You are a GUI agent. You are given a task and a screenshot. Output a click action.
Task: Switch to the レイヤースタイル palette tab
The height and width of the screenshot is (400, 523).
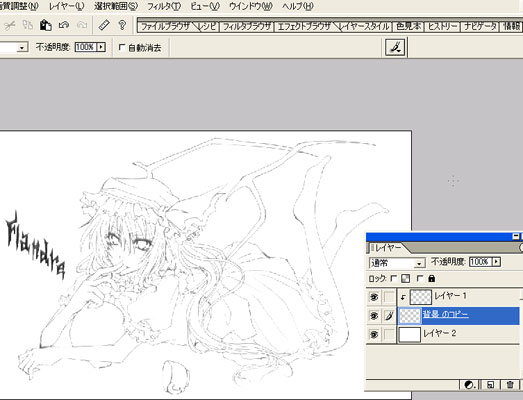pos(365,26)
